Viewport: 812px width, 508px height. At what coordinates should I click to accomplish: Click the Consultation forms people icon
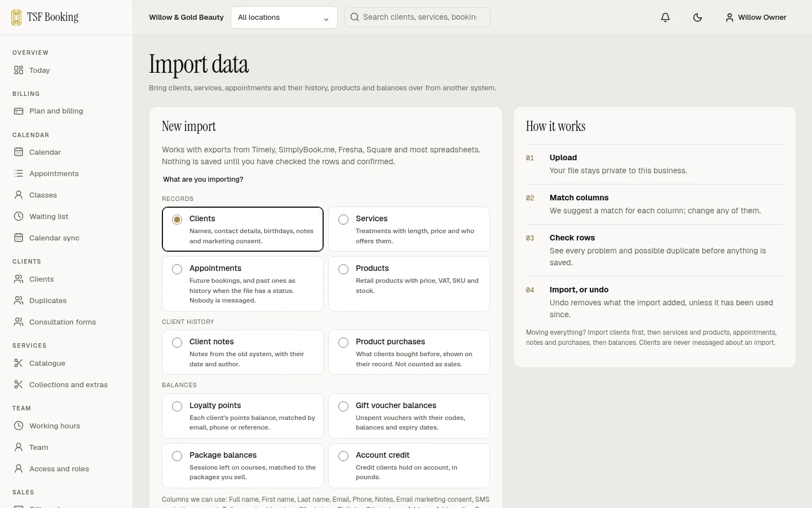click(19, 322)
